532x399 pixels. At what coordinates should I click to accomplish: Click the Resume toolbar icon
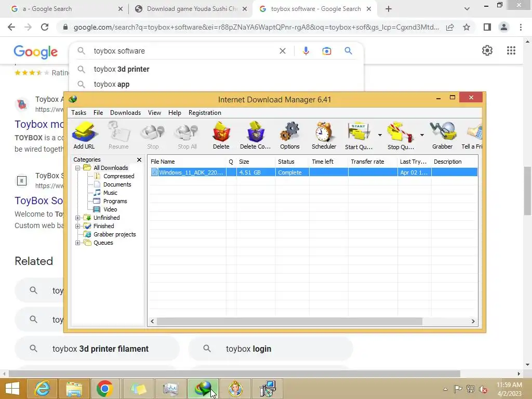pyautogui.click(x=118, y=136)
